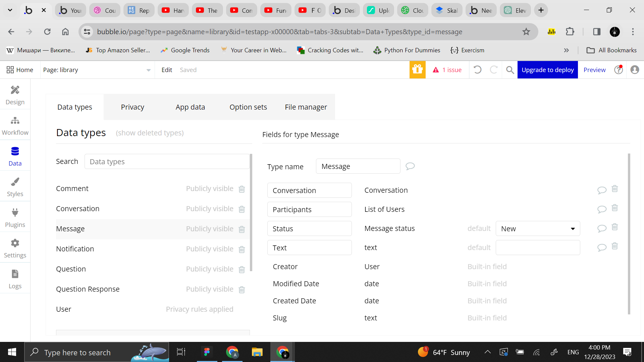Screen dimensions: 644x362
Task: Delete the Comment data type
Action: [241, 189]
